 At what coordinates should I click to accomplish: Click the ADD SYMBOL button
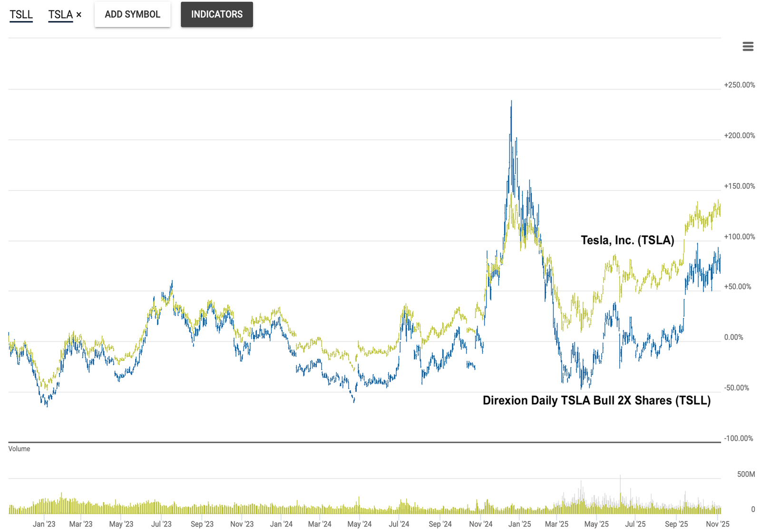pos(132,14)
